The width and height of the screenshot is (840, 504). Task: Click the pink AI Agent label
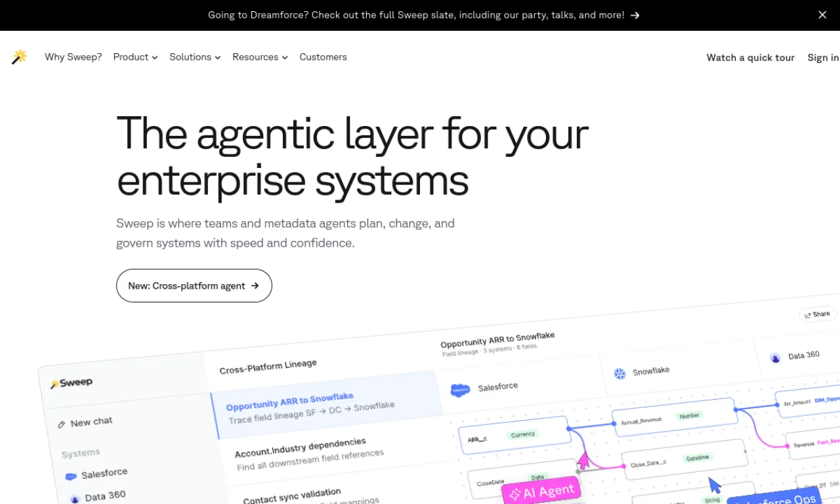(541, 492)
